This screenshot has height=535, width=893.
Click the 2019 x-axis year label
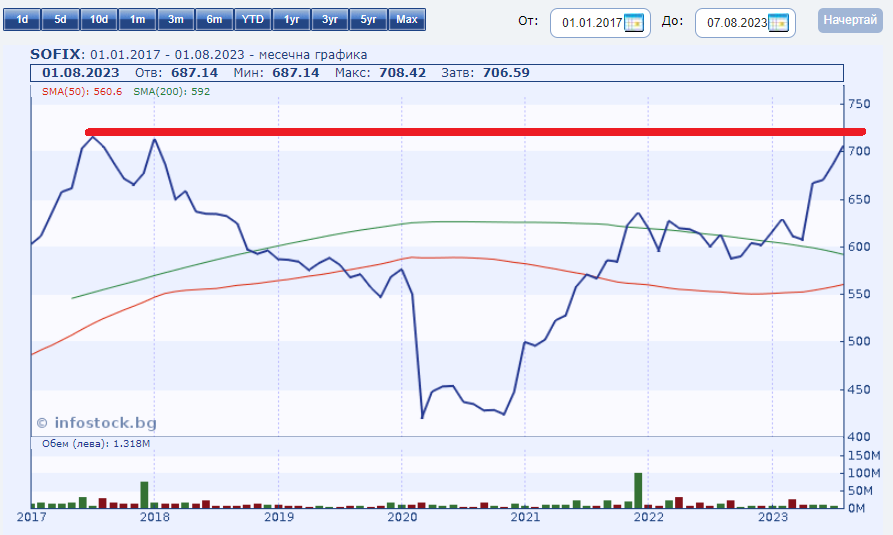click(278, 517)
